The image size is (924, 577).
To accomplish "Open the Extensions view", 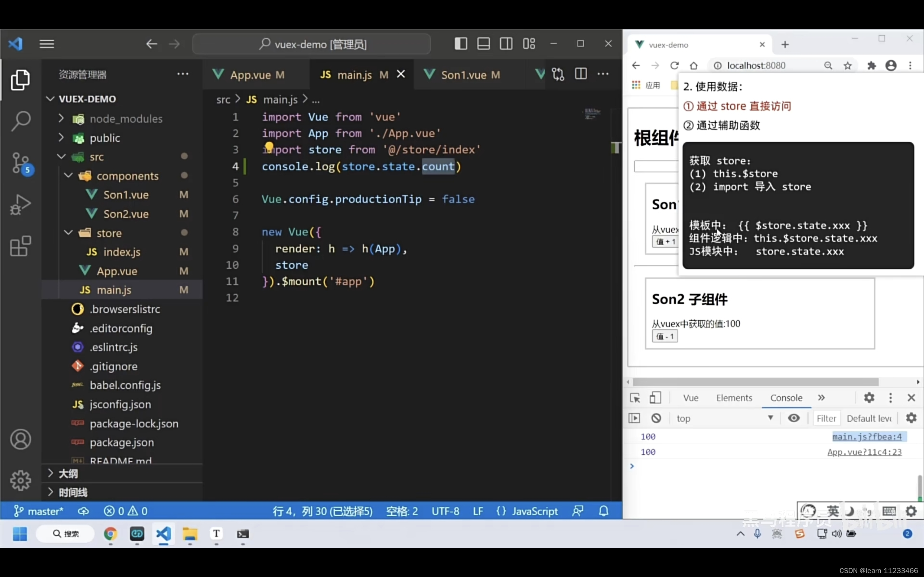I will [21, 246].
